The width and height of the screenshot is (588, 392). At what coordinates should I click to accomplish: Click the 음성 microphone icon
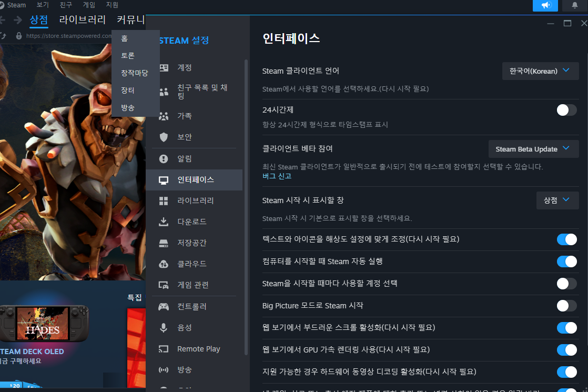point(164,328)
